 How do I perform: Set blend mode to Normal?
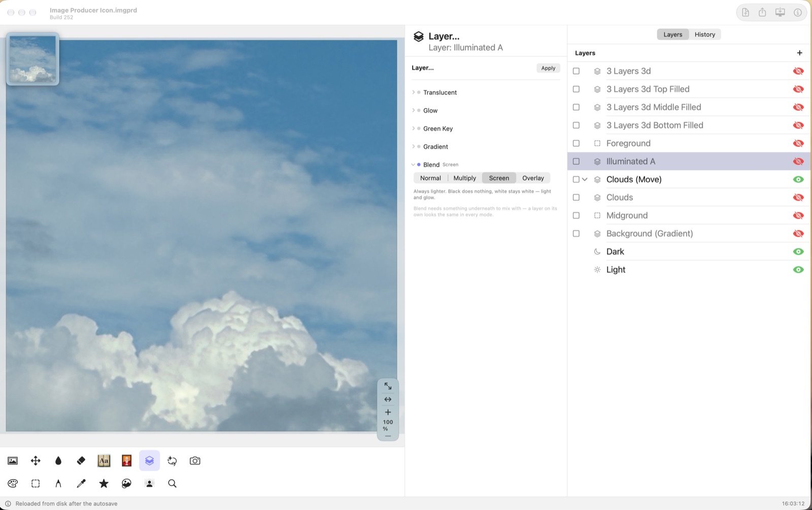(x=430, y=178)
